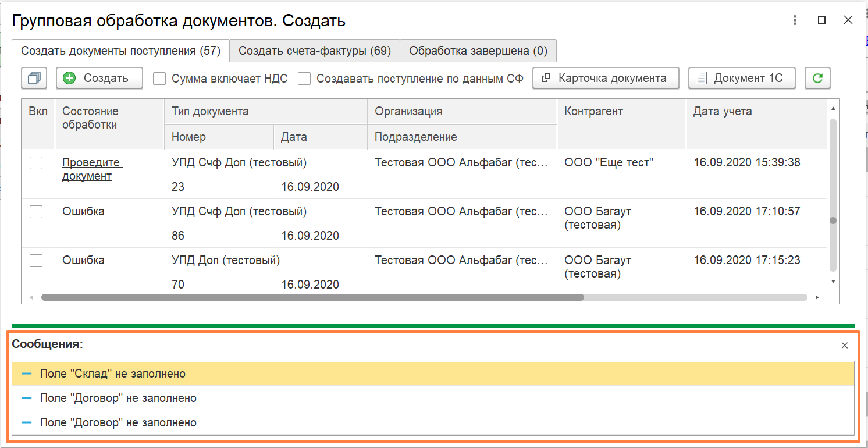Select second message Поле "Договор" не заполнено
868x448 pixels.
click(x=433, y=398)
